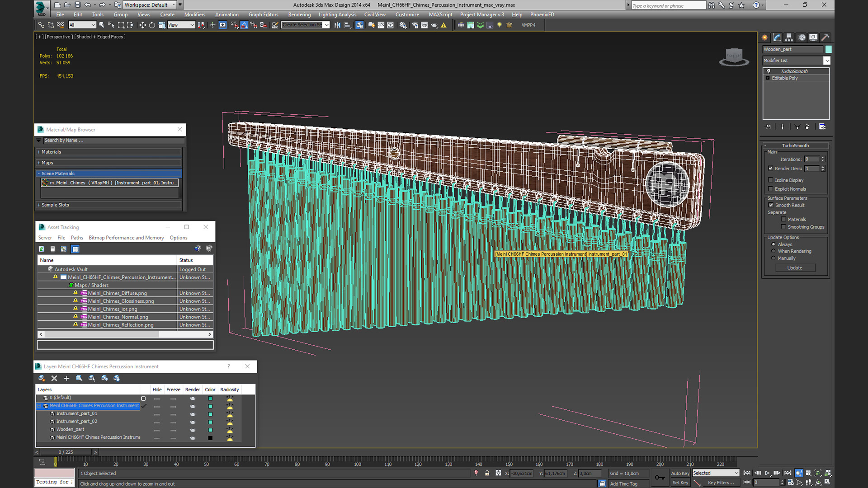Open Paths menu in Asset Tracking
Image resolution: width=868 pixels, height=488 pixels.
[77, 238]
